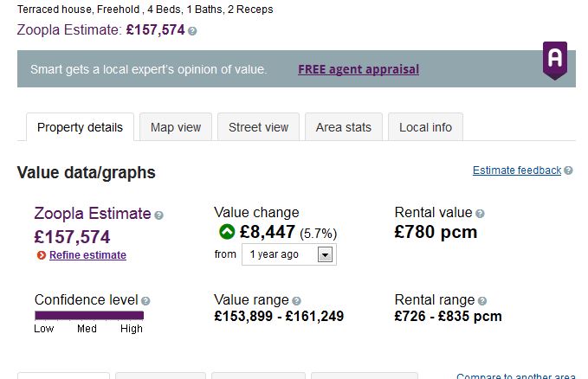Open the Estimate feedback link
Viewport: 588px width, 379px height.
pyautogui.click(x=516, y=170)
